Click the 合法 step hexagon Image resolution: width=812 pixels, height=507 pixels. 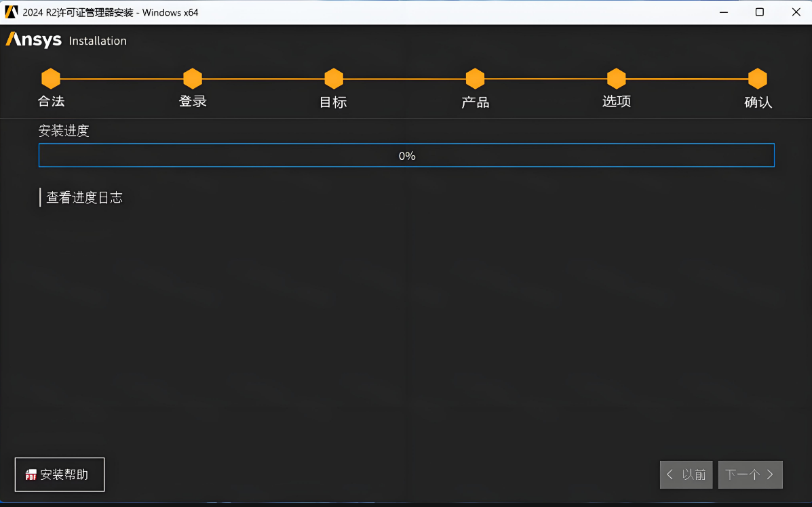click(51, 79)
